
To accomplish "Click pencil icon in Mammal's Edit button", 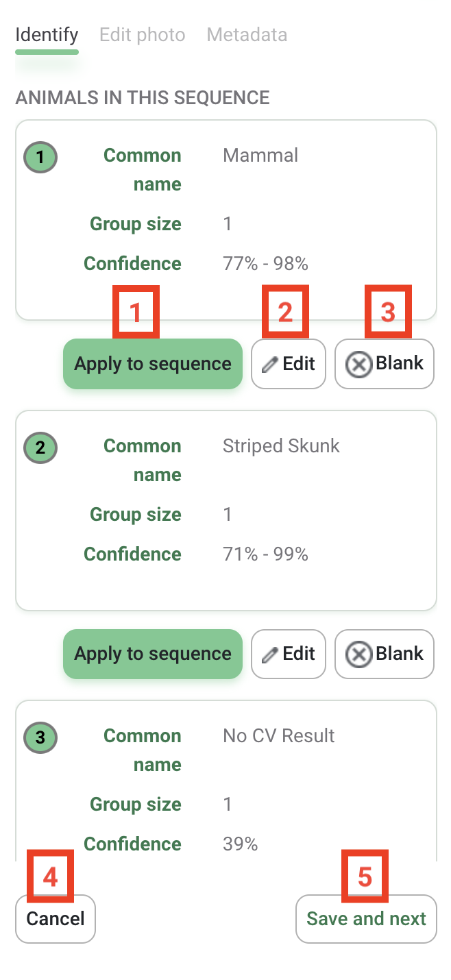I will (x=270, y=364).
